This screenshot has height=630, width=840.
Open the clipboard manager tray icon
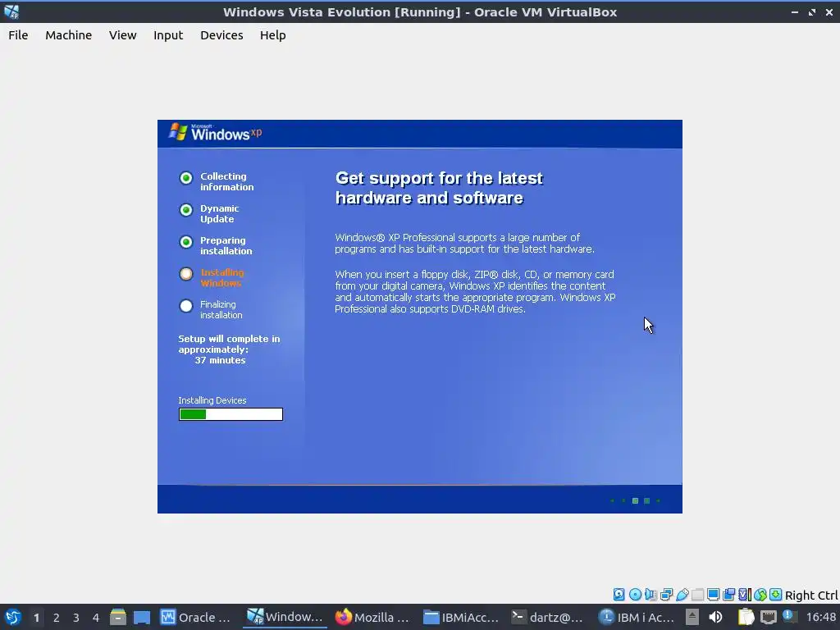(746, 617)
